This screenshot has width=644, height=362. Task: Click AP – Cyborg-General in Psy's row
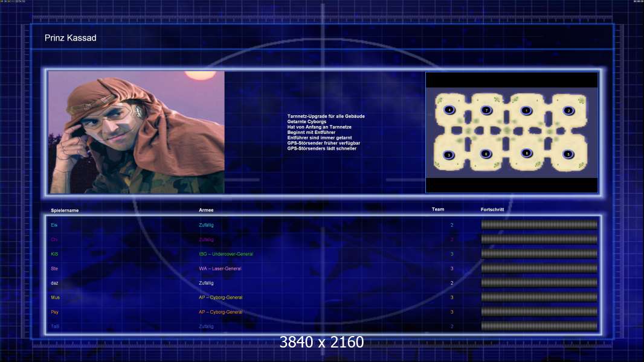click(x=221, y=312)
